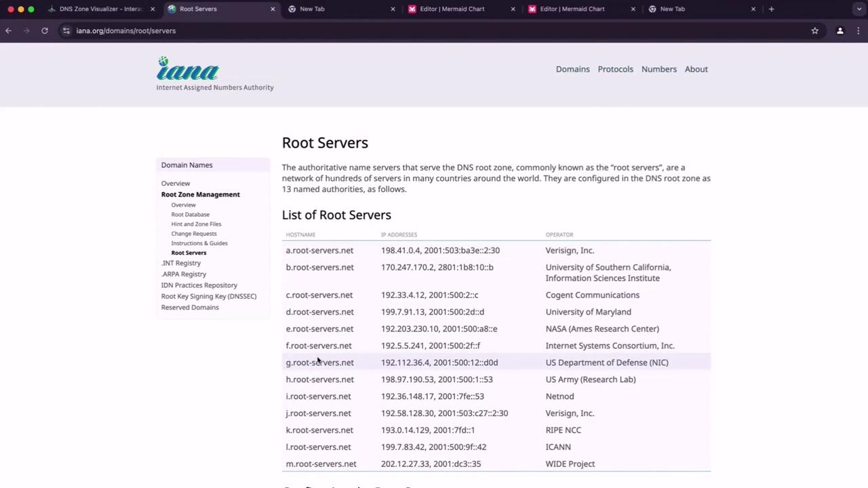This screenshot has height=488, width=868.
Task: Open the .ARPA Registry link
Action: tap(184, 274)
